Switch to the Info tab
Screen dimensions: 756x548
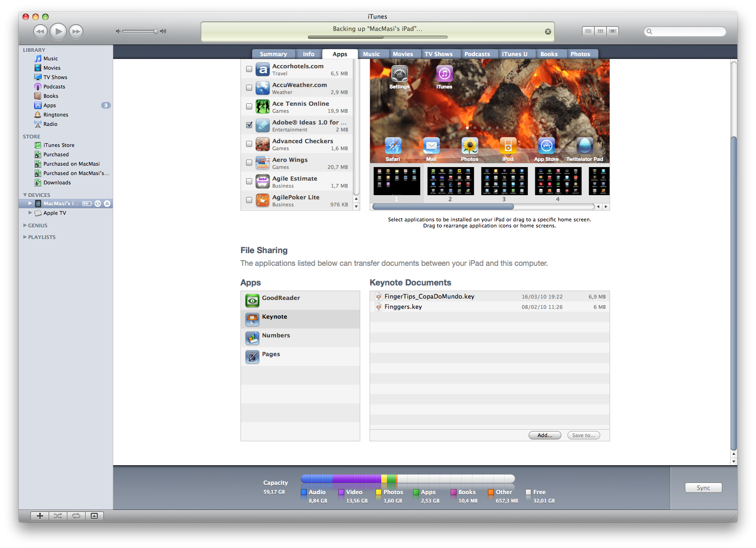309,54
